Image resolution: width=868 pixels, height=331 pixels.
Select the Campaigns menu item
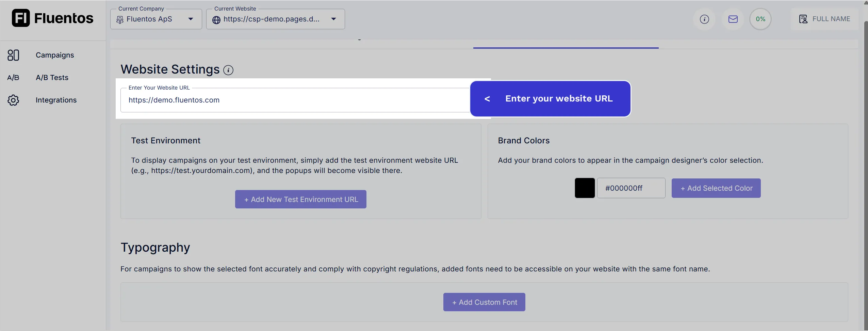point(54,55)
